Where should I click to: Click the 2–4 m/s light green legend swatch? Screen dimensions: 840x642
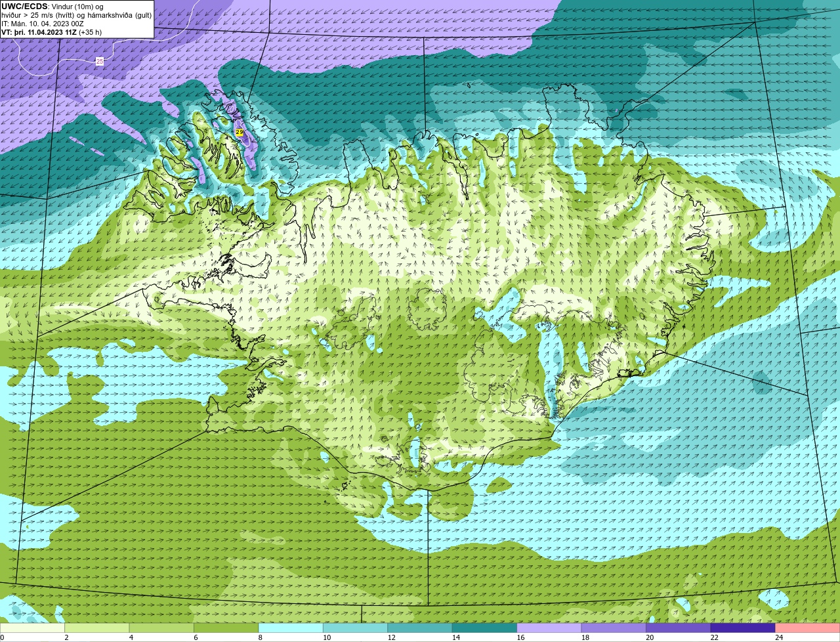tap(97, 628)
